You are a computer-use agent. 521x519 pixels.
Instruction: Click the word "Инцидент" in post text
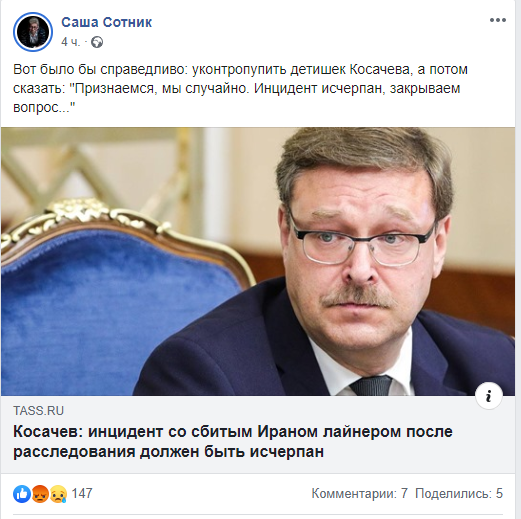tap(285, 89)
